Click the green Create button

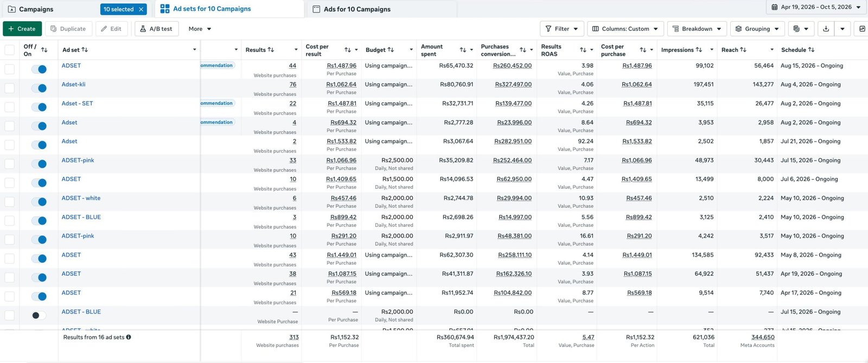[x=22, y=29]
